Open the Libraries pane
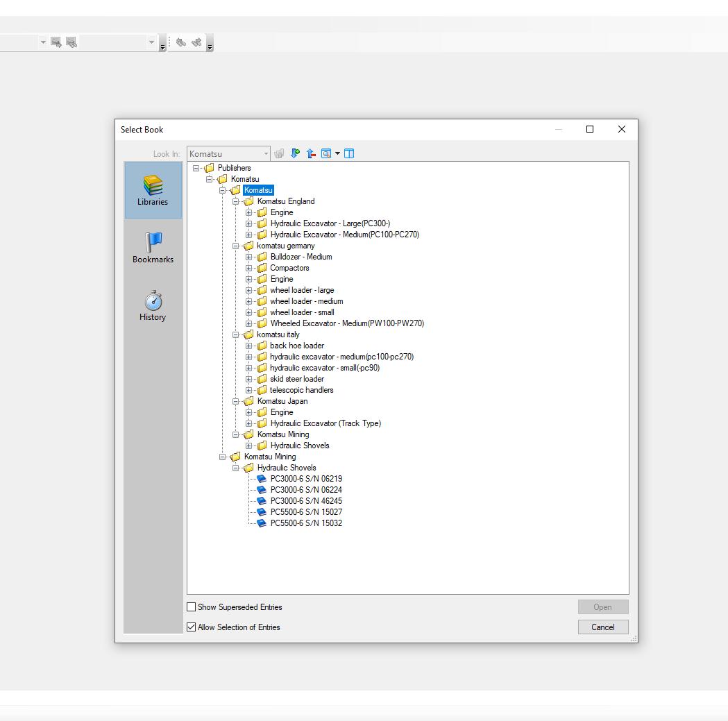 [153, 190]
